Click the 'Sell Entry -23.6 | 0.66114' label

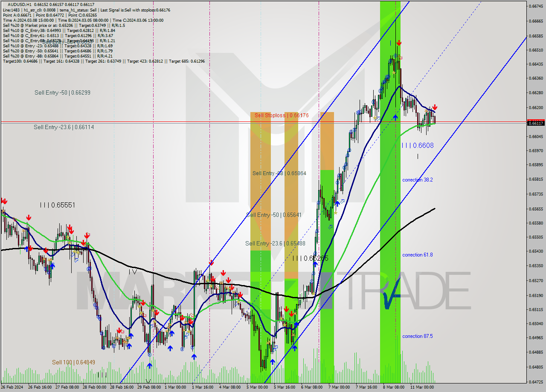click(x=64, y=127)
